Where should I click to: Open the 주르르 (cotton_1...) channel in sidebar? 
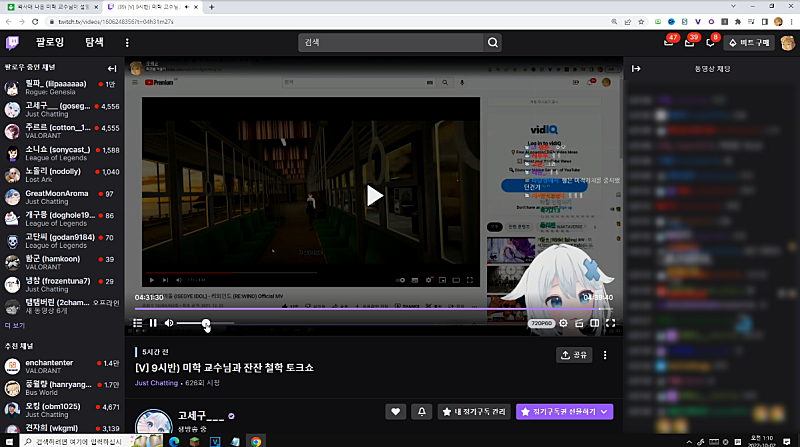(x=62, y=131)
